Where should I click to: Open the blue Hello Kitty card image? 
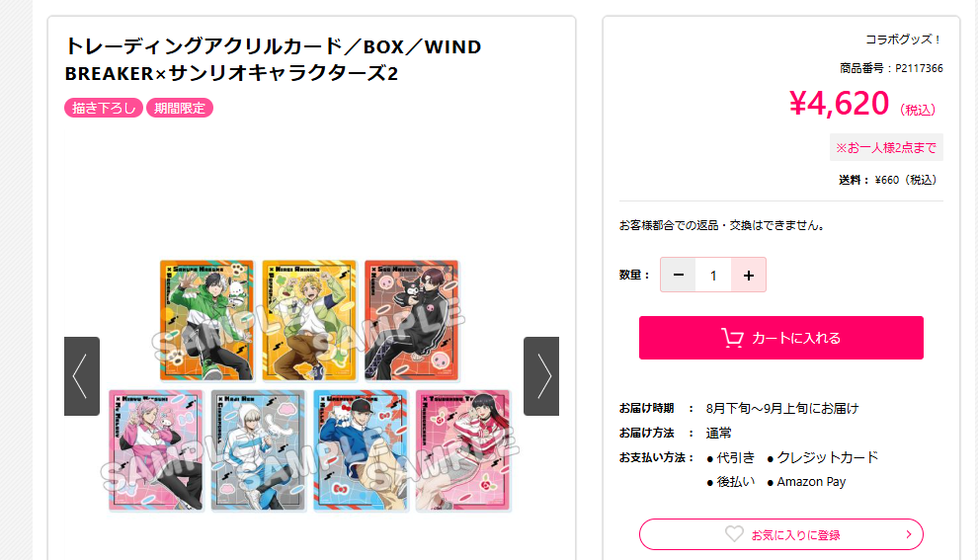tap(361, 450)
